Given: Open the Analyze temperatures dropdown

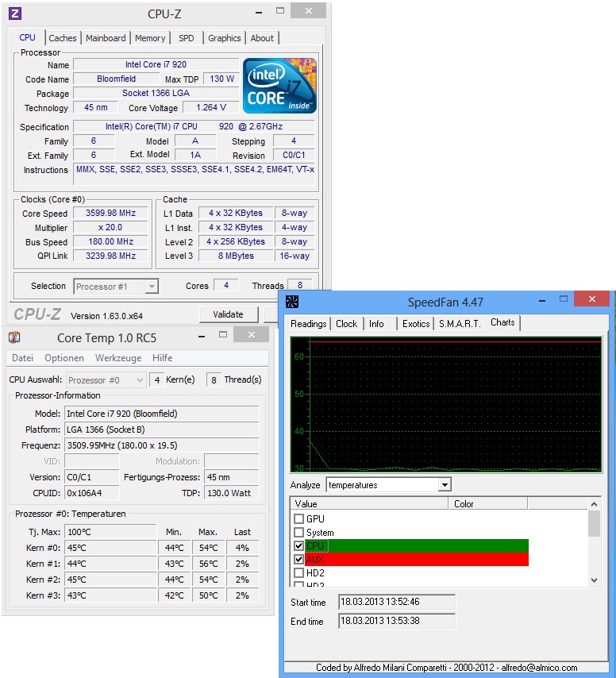Looking at the screenshot, I should [x=389, y=485].
